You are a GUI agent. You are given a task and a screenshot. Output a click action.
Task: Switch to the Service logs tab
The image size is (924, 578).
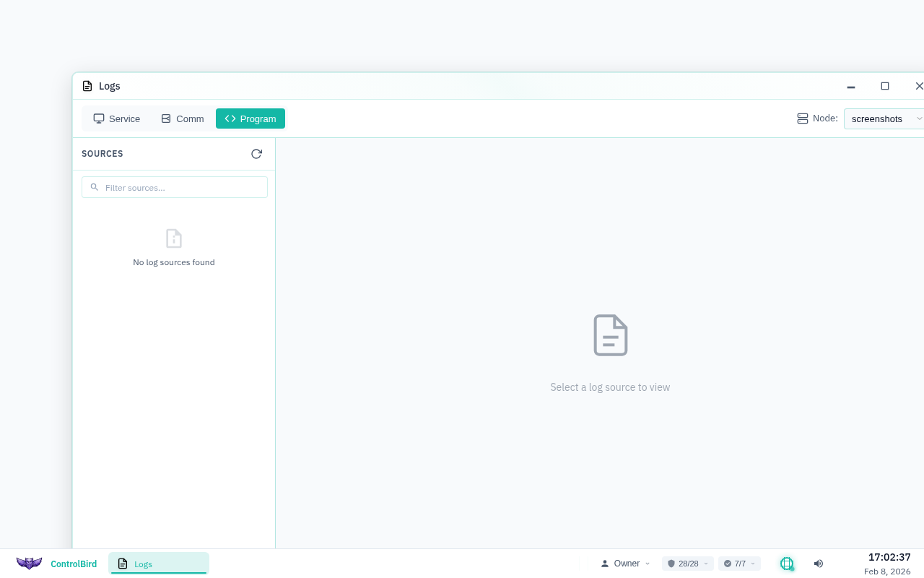[x=116, y=118]
